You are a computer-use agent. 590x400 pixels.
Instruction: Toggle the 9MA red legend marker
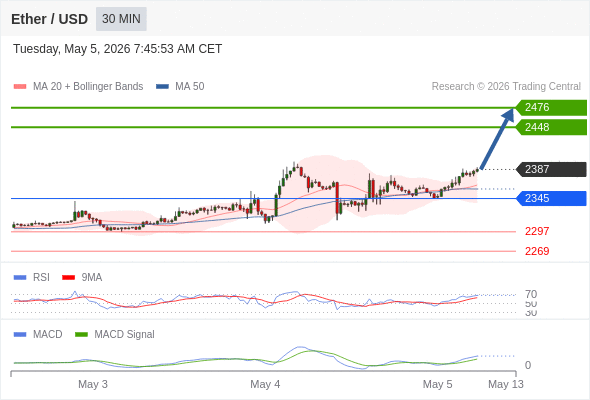click(x=68, y=278)
